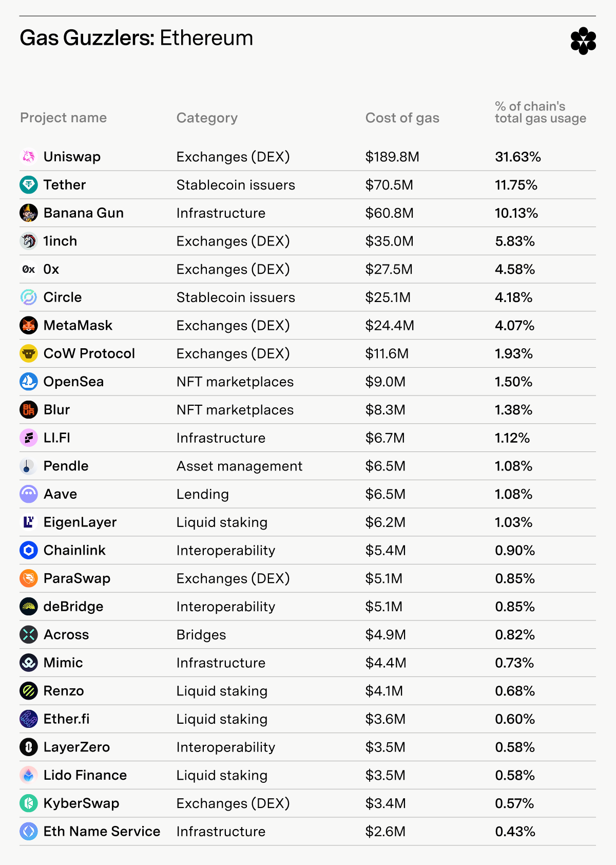Click the EigenLayer project name
The width and height of the screenshot is (616, 865).
point(80,522)
